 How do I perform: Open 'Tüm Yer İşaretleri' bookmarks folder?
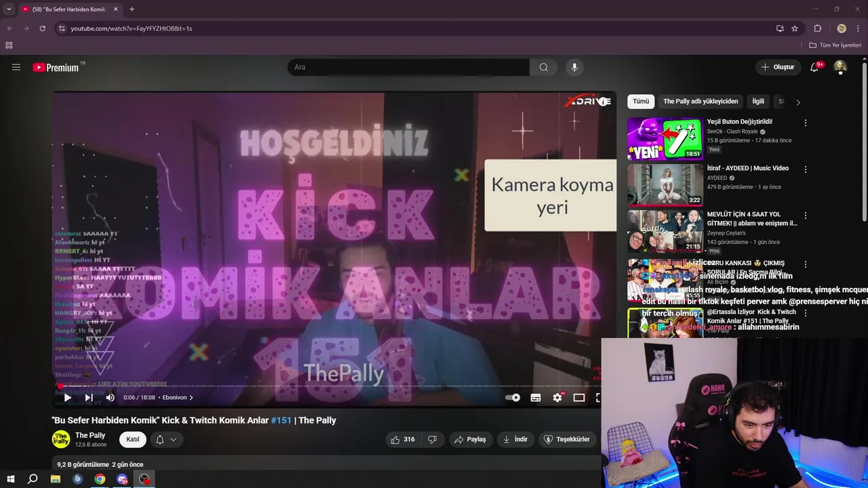tap(835, 45)
